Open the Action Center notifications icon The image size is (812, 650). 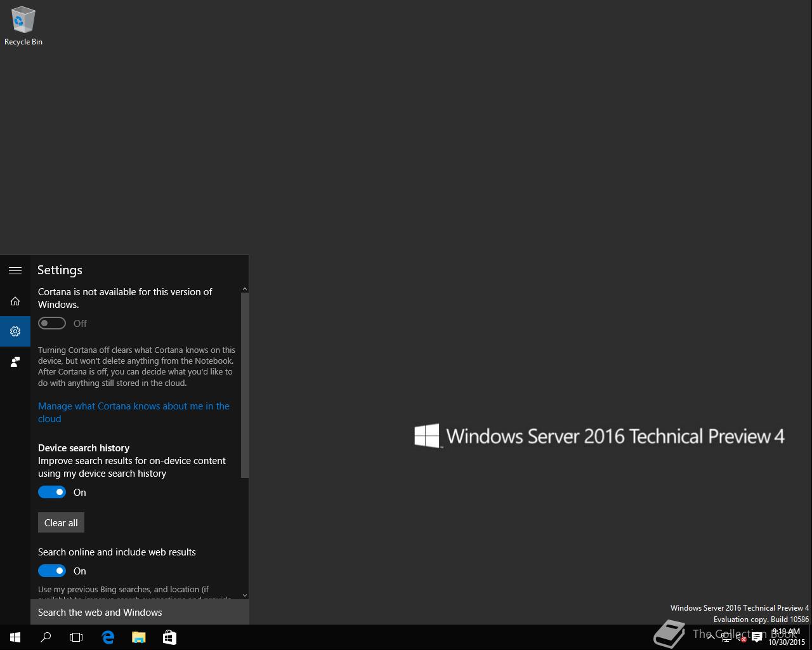[x=757, y=637]
